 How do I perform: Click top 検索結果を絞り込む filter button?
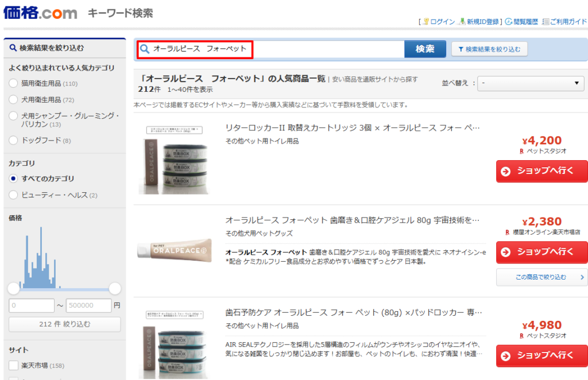tap(489, 49)
